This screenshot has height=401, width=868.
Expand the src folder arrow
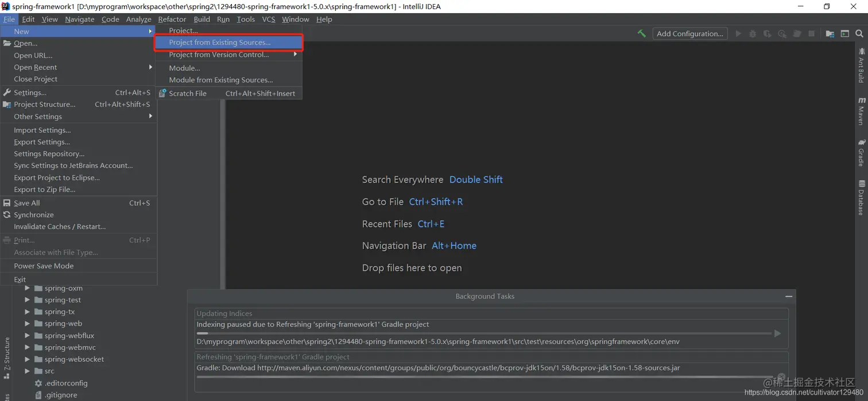(27, 371)
